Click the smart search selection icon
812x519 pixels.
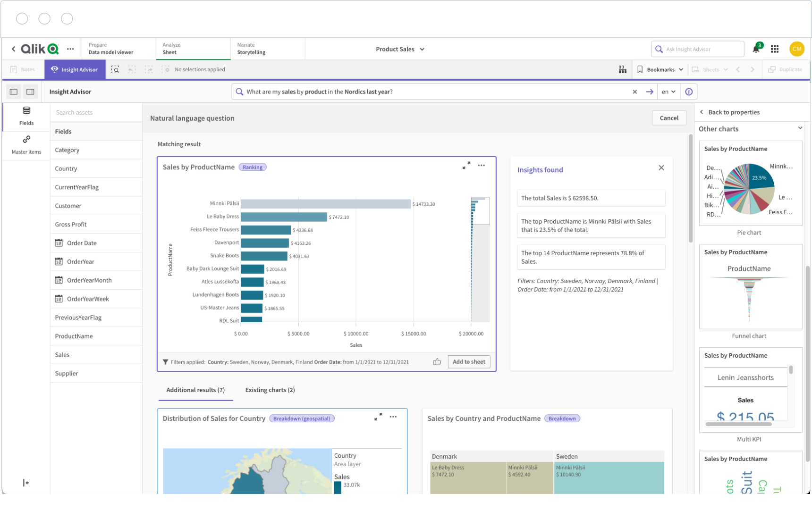(115, 70)
